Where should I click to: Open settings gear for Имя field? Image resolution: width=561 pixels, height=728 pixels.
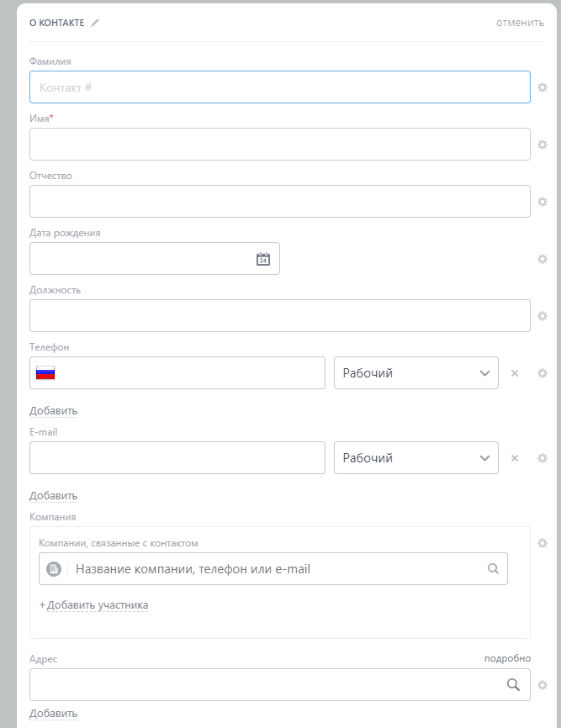point(542,145)
